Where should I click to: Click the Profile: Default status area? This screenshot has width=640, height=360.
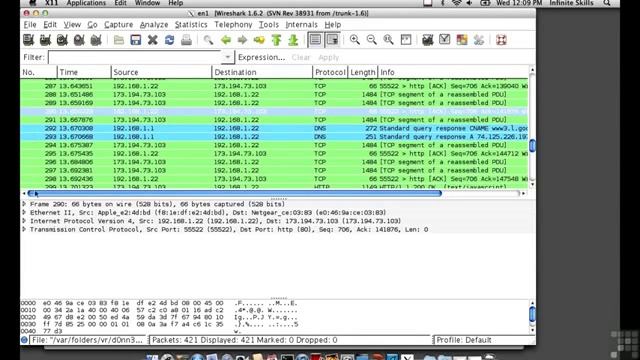pyautogui.click(x=484, y=340)
